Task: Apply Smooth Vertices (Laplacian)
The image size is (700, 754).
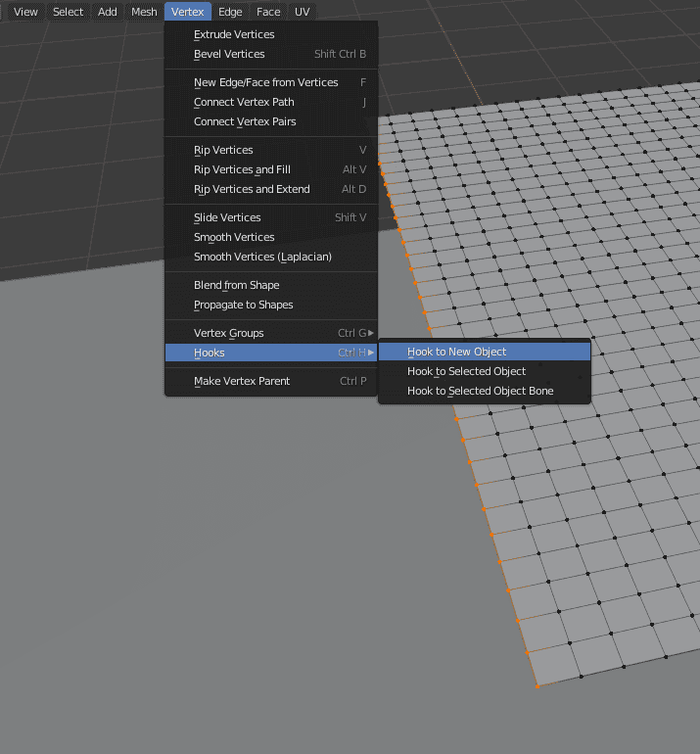Action: point(262,257)
